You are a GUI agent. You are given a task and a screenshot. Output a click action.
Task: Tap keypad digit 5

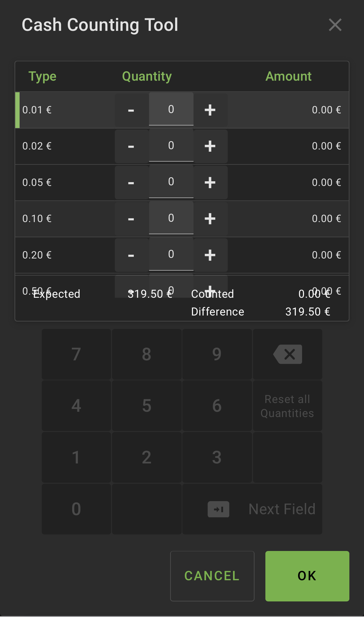tap(147, 406)
